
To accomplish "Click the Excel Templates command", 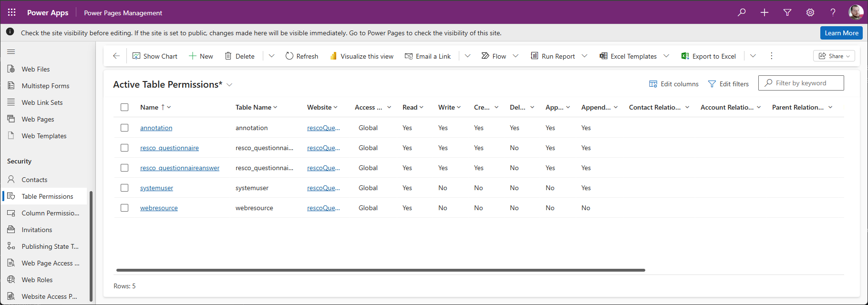I will pos(628,56).
